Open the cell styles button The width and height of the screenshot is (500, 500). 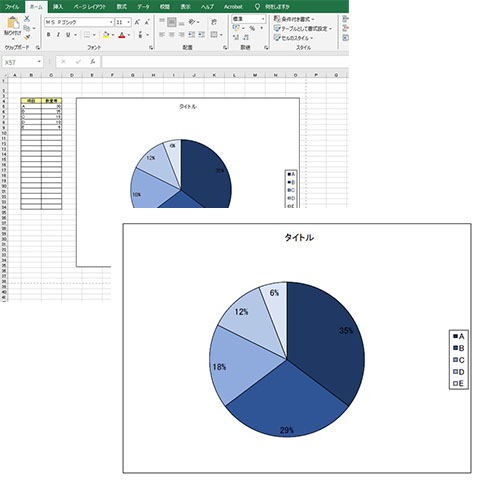[294, 38]
